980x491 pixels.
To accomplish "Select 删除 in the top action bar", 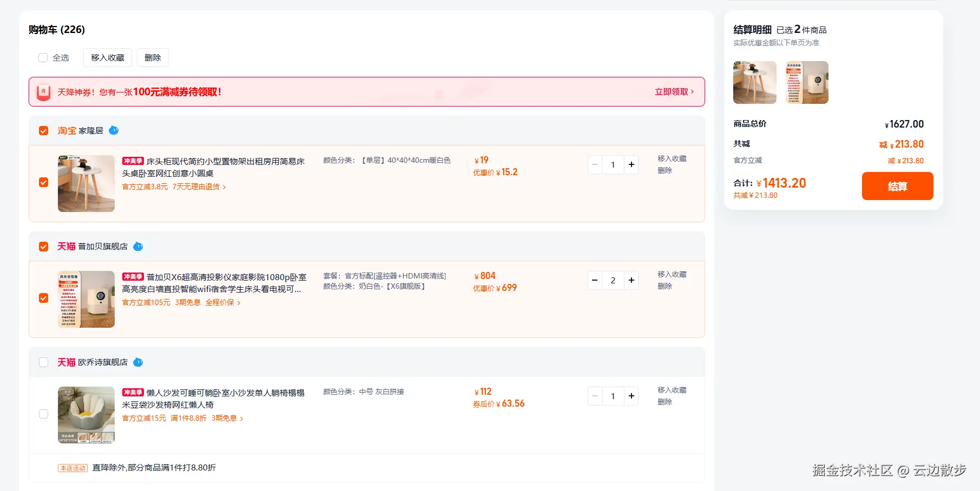I will tap(153, 57).
